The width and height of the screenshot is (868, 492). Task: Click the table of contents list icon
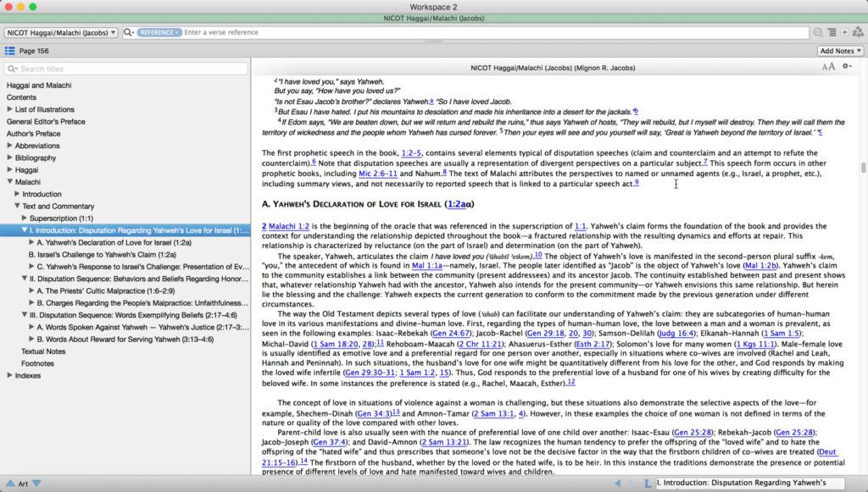pos(9,52)
